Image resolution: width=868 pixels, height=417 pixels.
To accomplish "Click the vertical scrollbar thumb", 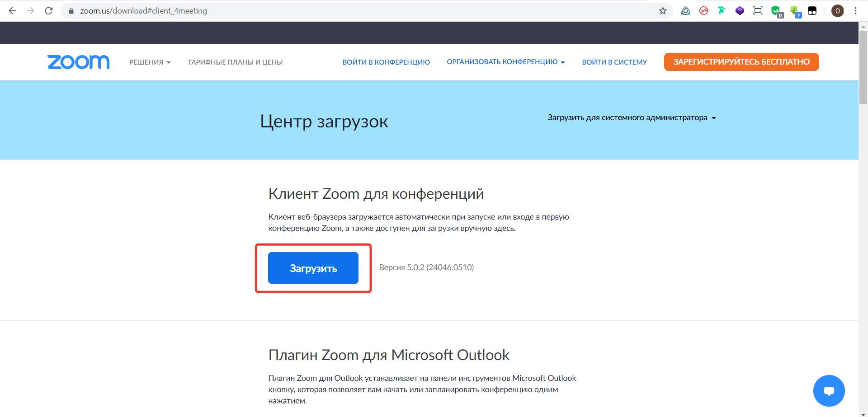I will click(863, 67).
